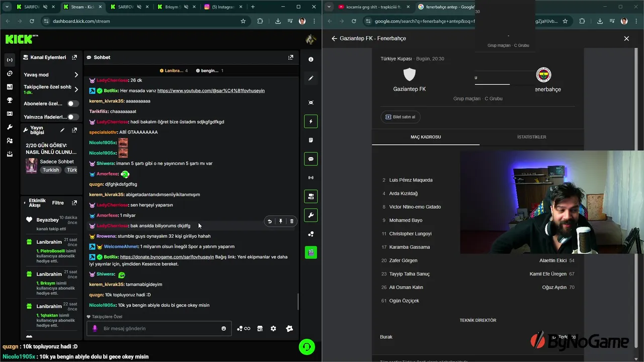Focus the Bir mesaj gönderin input field
The image size is (644, 362).
[158, 328]
